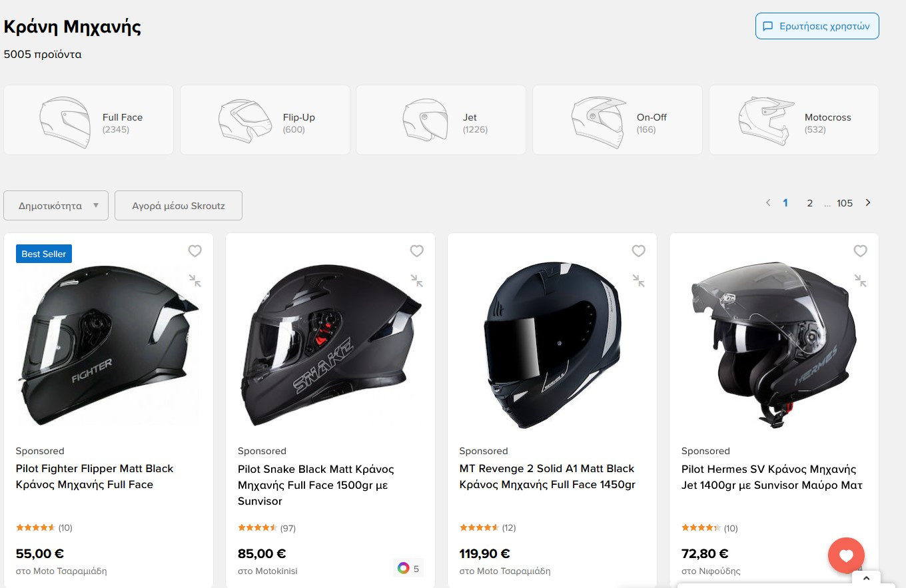Click compare arrows icon on Pilot Hermes card
Screen dimensions: 906x588
coord(860,281)
